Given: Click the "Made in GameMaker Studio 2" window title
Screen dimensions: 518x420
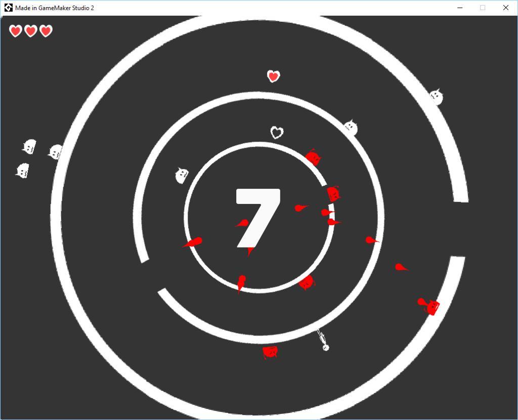Looking at the screenshot, I should tap(55, 8).
